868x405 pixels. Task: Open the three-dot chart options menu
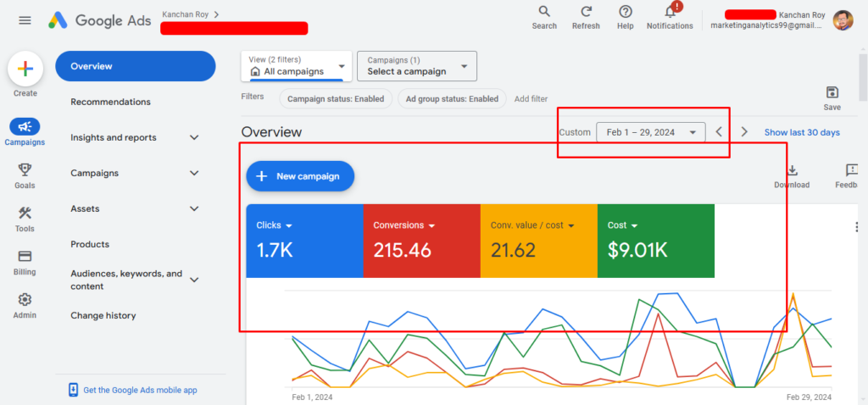[857, 227]
